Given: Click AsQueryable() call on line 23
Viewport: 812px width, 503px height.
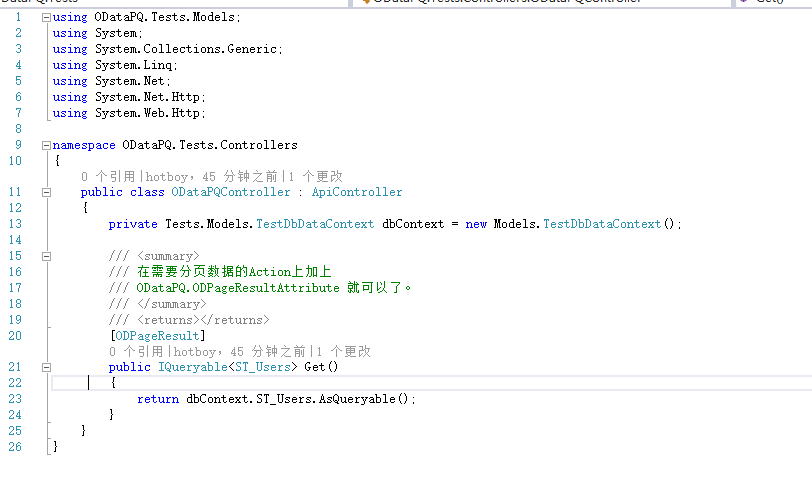Looking at the screenshot, I should coord(364,399).
